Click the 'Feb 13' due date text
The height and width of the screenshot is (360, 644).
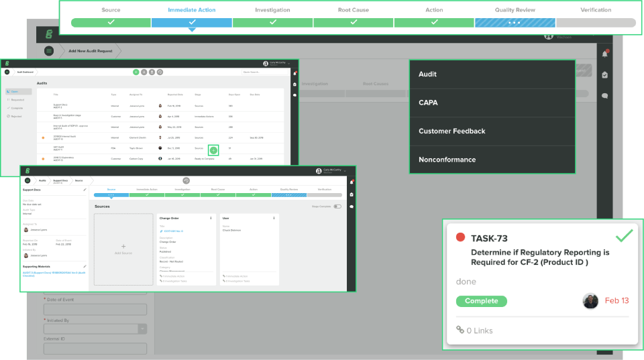pyautogui.click(x=617, y=301)
